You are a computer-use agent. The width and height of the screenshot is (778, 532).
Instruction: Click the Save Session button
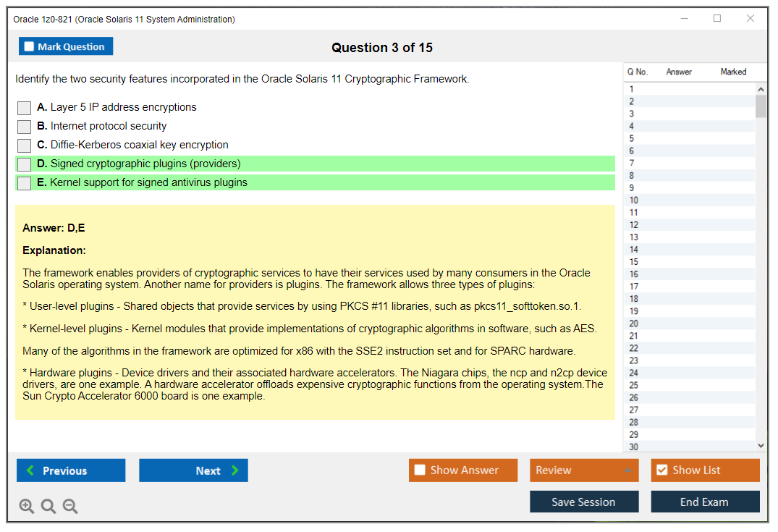[x=584, y=502]
